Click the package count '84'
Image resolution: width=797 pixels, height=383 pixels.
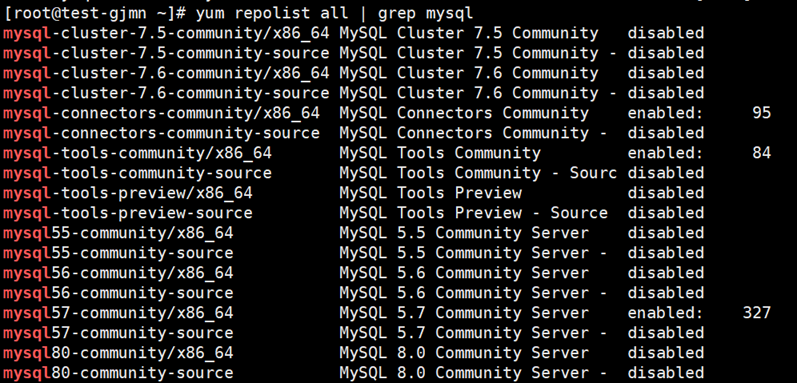click(761, 153)
